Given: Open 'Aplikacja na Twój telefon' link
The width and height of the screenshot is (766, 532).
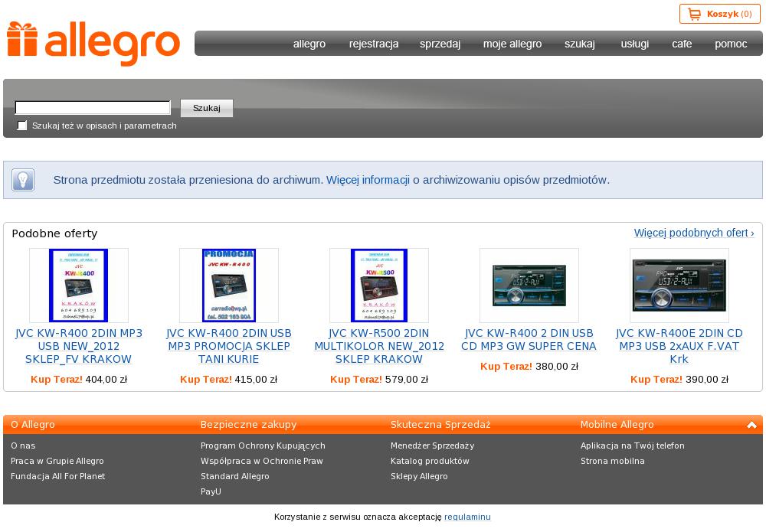Looking at the screenshot, I should click(632, 446).
